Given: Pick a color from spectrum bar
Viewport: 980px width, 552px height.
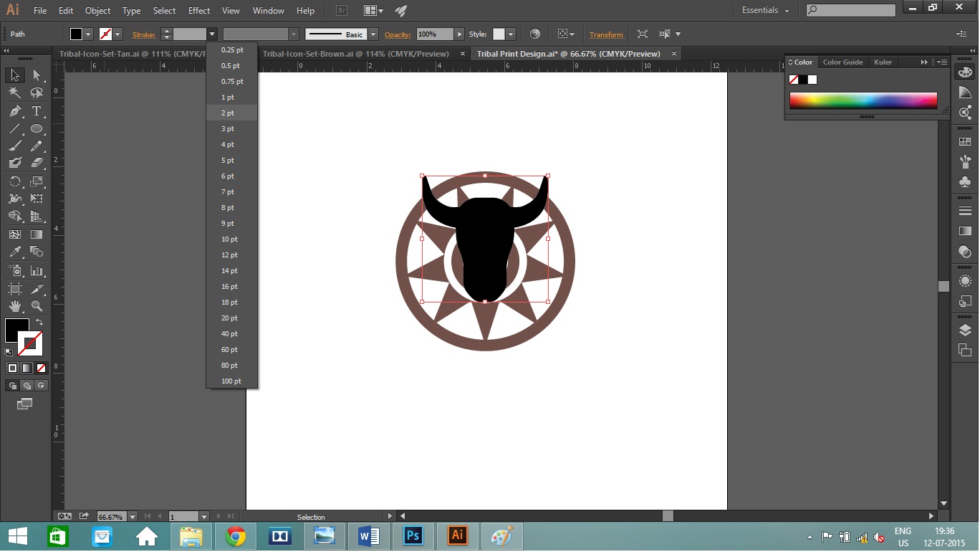Looking at the screenshot, I should tap(863, 100).
